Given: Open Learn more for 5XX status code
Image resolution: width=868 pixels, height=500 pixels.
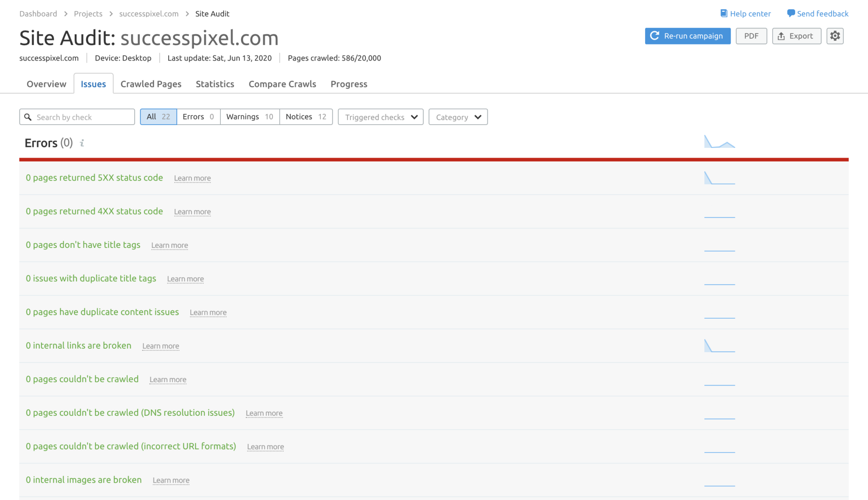Looking at the screenshot, I should pyautogui.click(x=192, y=178).
